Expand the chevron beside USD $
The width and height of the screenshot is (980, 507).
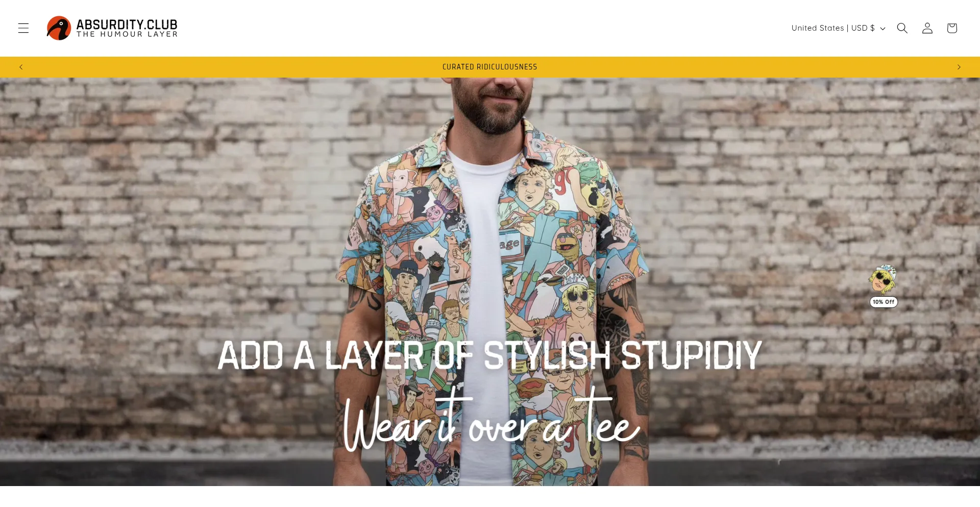coord(883,29)
